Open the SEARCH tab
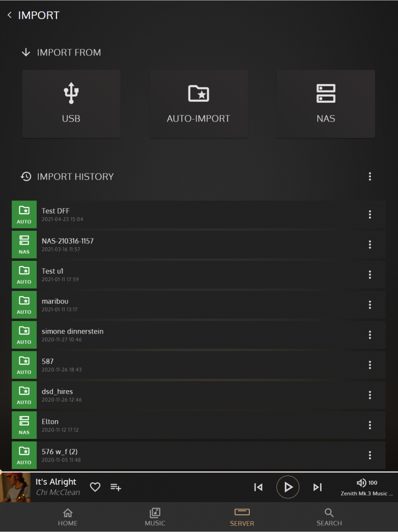398x532 pixels. pos(329,517)
